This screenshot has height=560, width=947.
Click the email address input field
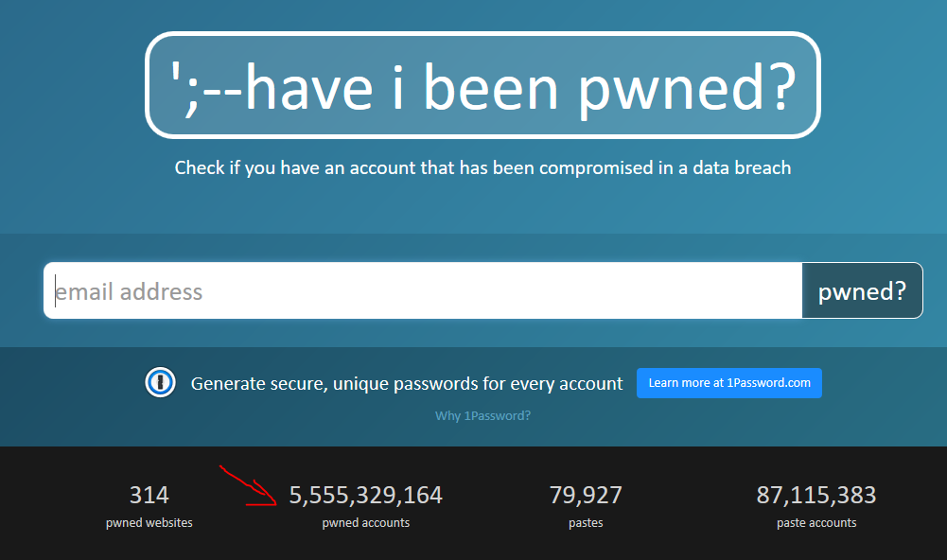(x=423, y=290)
